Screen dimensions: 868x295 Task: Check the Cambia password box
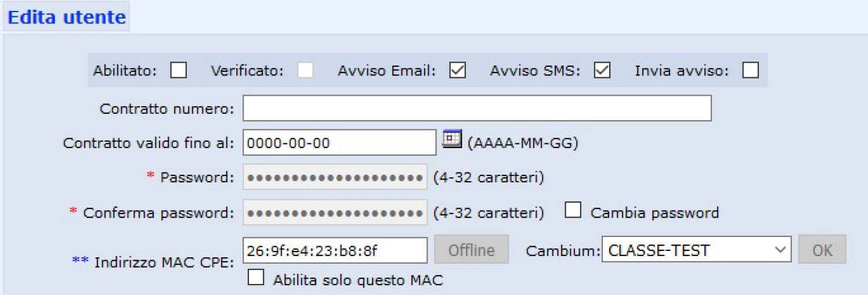[573, 211]
